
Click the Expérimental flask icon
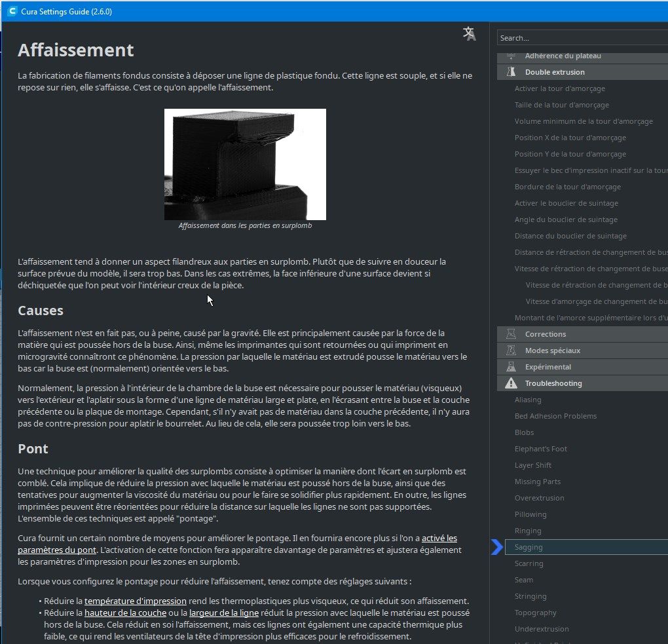click(x=511, y=367)
